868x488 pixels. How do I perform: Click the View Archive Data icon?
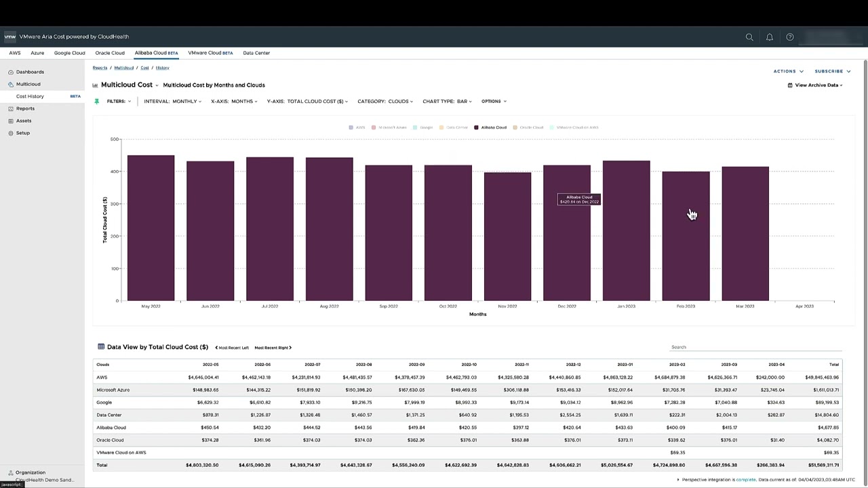(790, 85)
